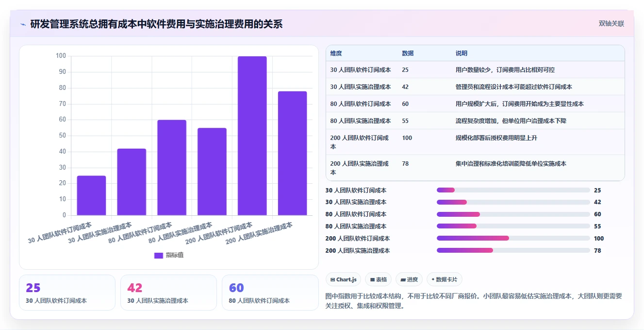This screenshot has height=330, width=644.
Task: Click the Chart.js tag chip
Action: point(344,279)
